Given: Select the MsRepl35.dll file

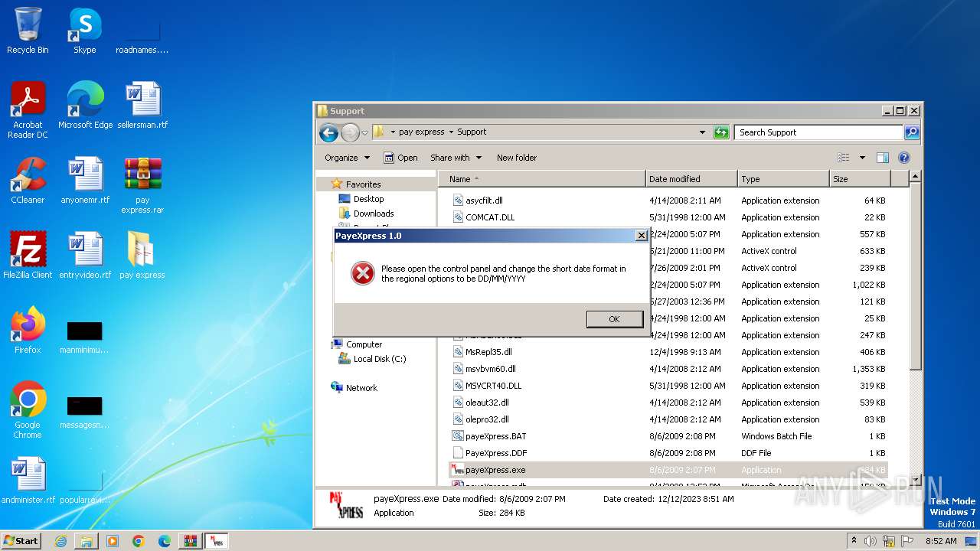Looking at the screenshot, I should (x=488, y=352).
